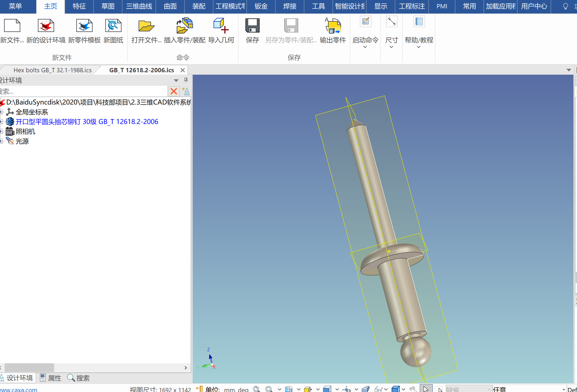This screenshot has width=577, height=392.
Task: Click the Export Part (输出零件) icon
Action: (333, 26)
